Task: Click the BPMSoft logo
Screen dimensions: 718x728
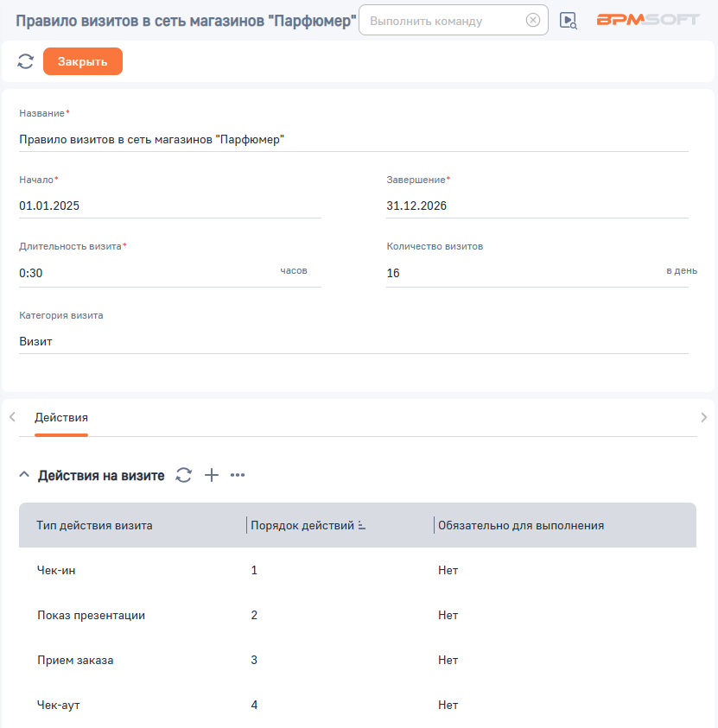Action: click(647, 20)
